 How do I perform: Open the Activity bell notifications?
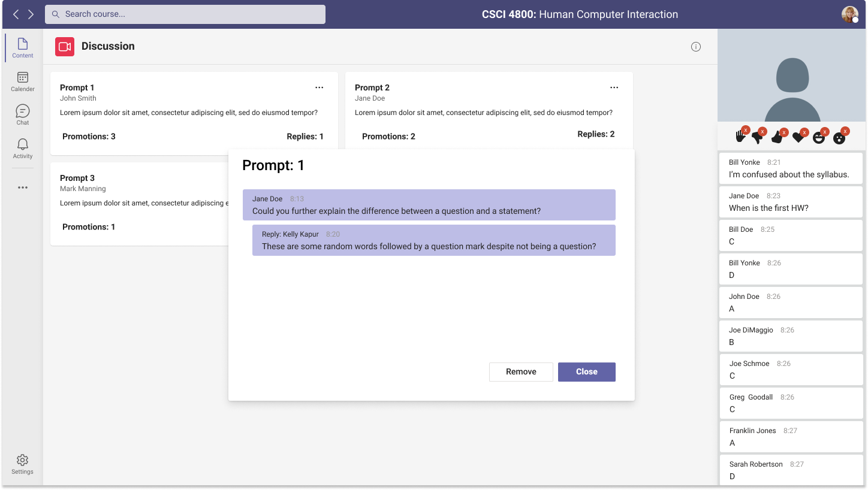click(23, 148)
